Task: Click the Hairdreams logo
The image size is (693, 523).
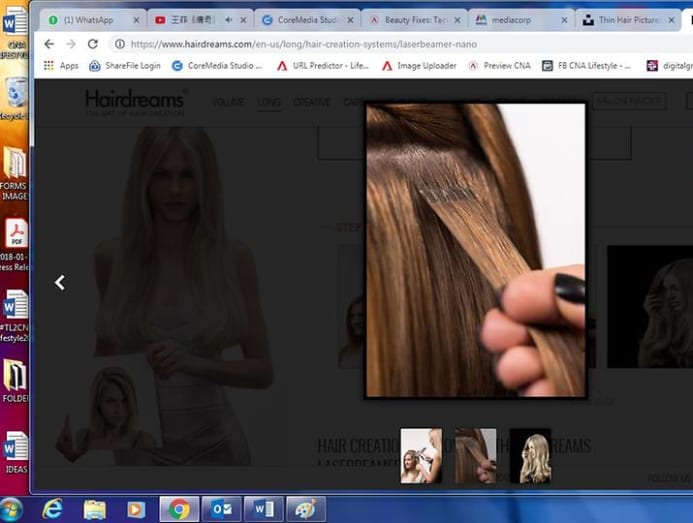Action: tap(134, 102)
